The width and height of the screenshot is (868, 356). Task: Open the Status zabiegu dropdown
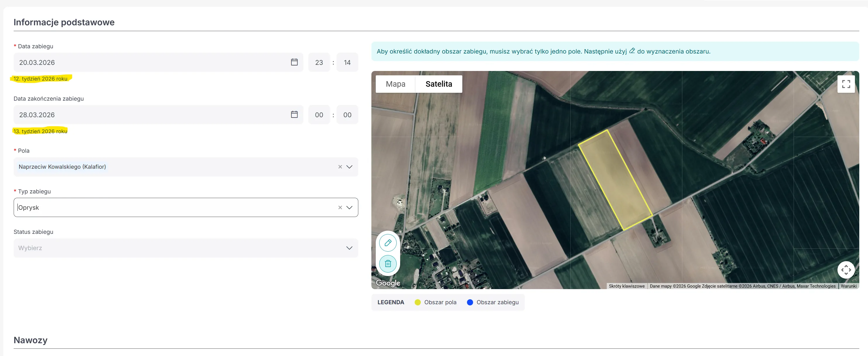(x=185, y=248)
